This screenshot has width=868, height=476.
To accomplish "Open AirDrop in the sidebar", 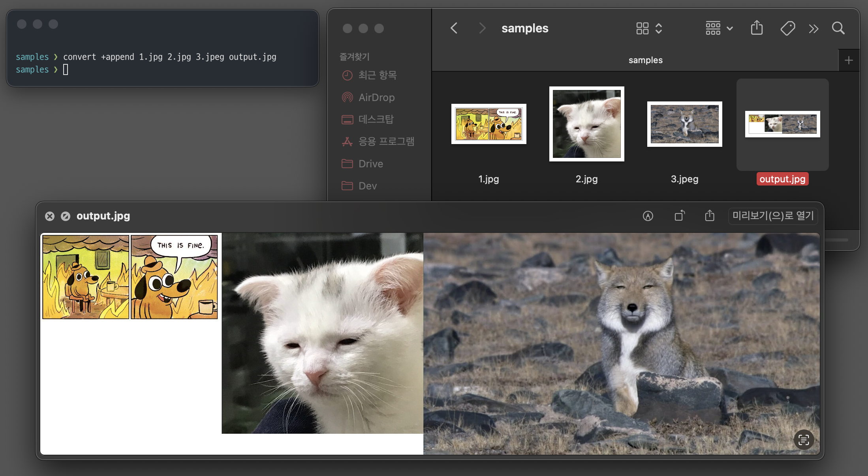I will click(376, 97).
